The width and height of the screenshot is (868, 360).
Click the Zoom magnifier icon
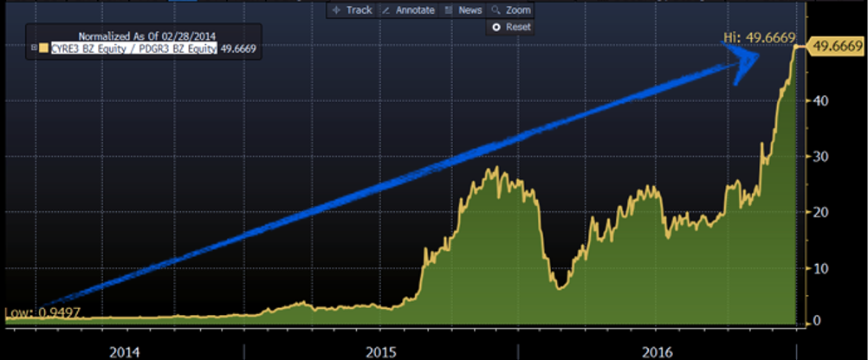pyautogui.click(x=496, y=10)
